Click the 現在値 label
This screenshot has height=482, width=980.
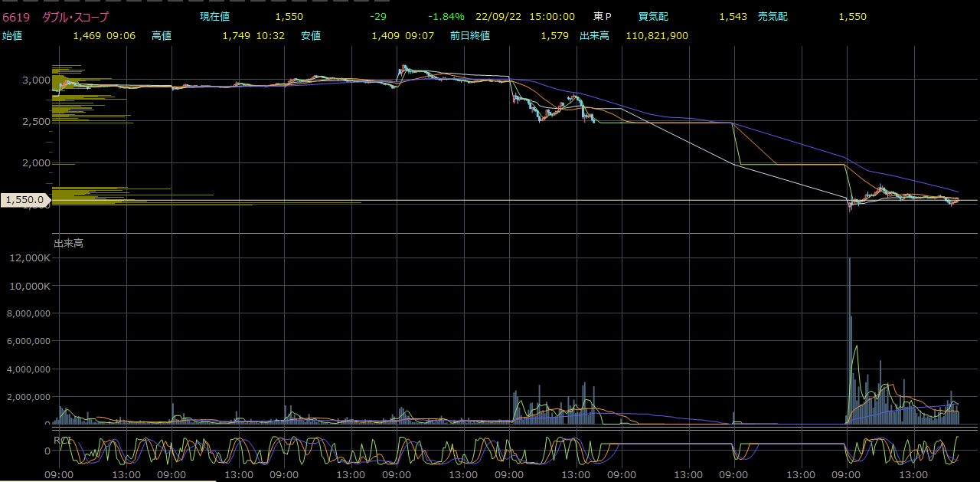pos(214,17)
